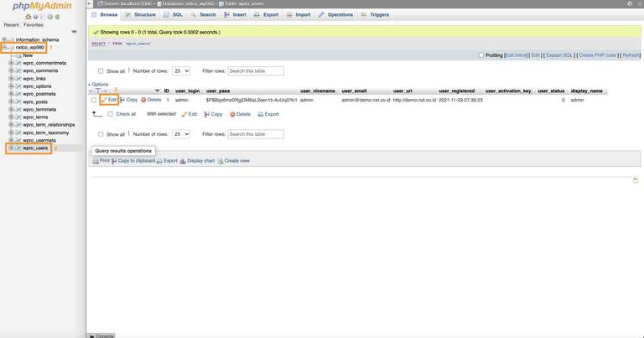Click Copy icon in admin row
644x338 pixels.
(x=122, y=100)
